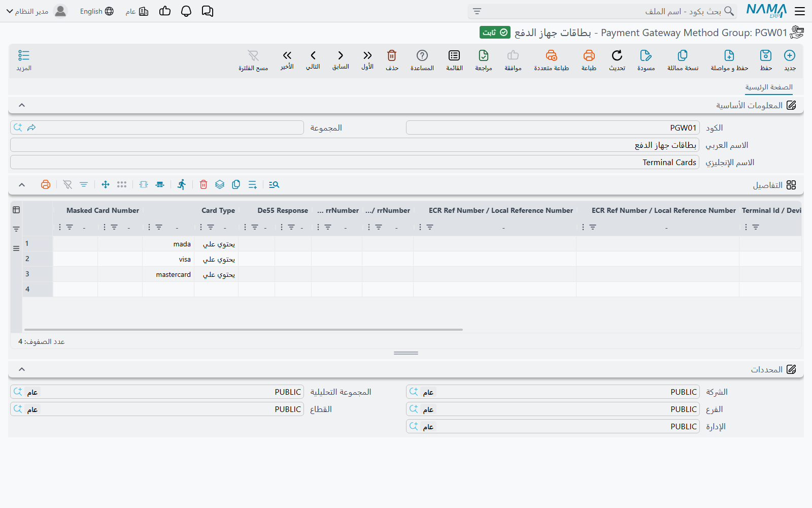This screenshot has width=812, height=508.
Task: Click the add-row lines icon in details toolbar
Action: click(253, 185)
